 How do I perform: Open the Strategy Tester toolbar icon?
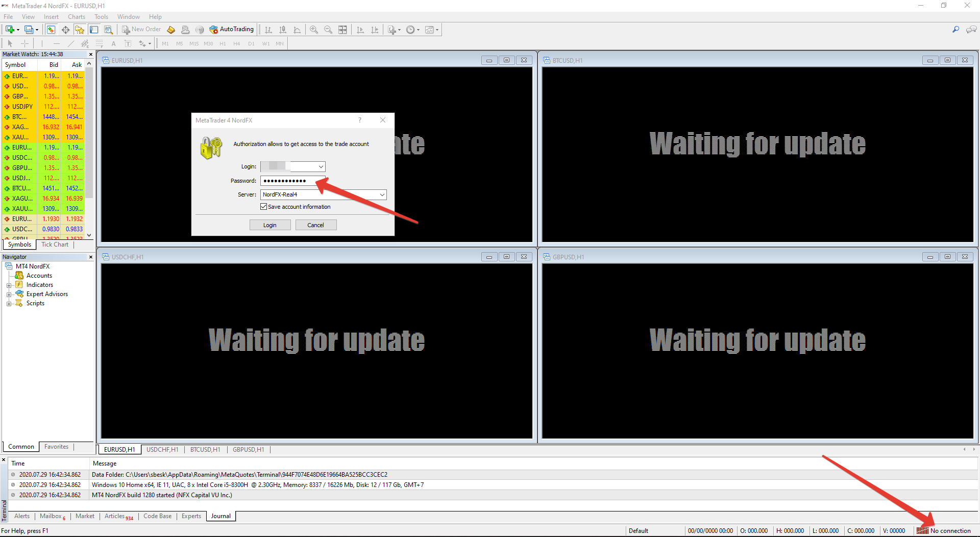coord(108,30)
